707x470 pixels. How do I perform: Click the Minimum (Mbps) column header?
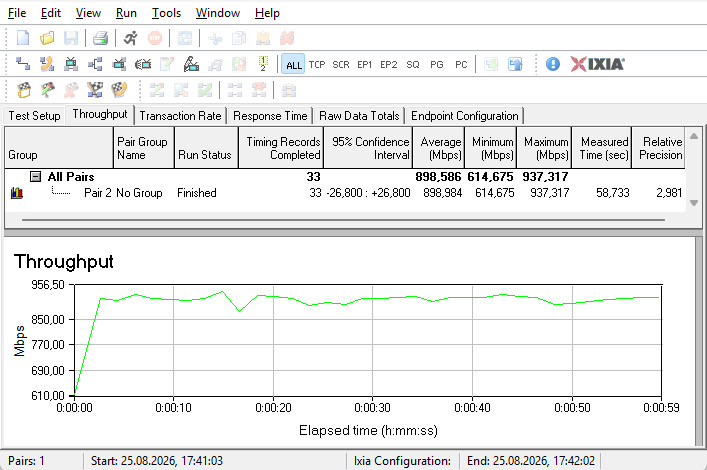pos(491,148)
